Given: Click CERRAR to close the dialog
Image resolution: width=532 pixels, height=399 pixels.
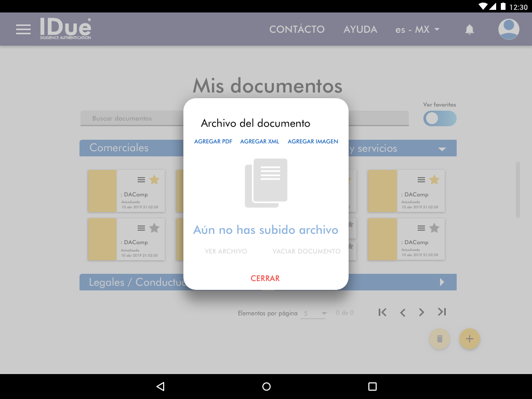Looking at the screenshot, I should 265,278.
